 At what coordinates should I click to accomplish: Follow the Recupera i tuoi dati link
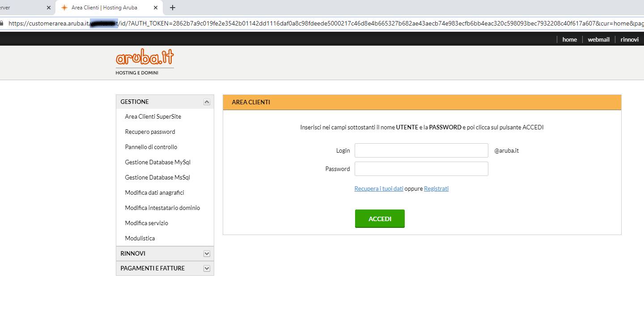pyautogui.click(x=379, y=189)
